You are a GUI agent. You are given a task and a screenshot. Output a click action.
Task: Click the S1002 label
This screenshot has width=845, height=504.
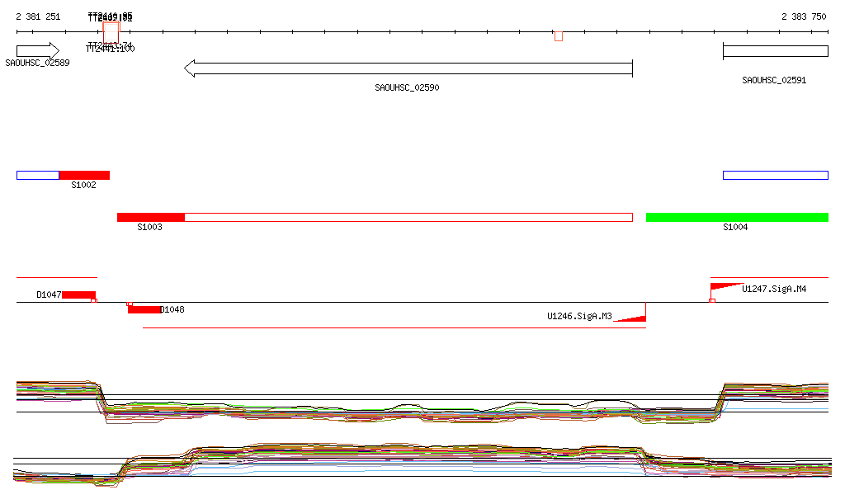[83, 185]
